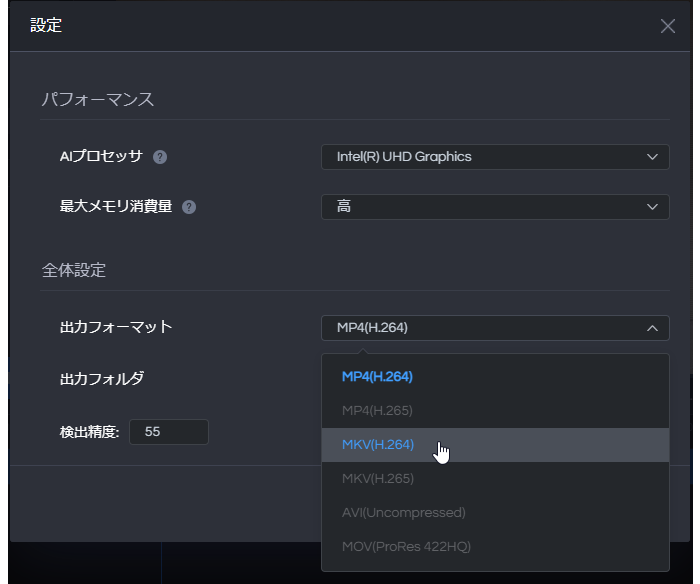Click the 検出精度 input field showing 55
700x584 pixels.
(x=169, y=432)
